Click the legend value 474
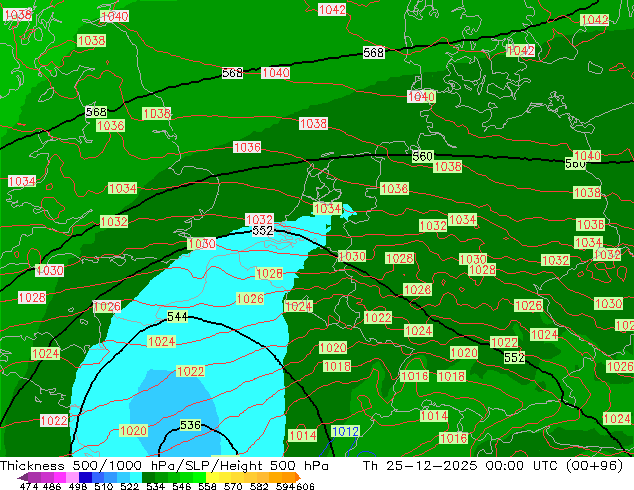 tap(29, 486)
